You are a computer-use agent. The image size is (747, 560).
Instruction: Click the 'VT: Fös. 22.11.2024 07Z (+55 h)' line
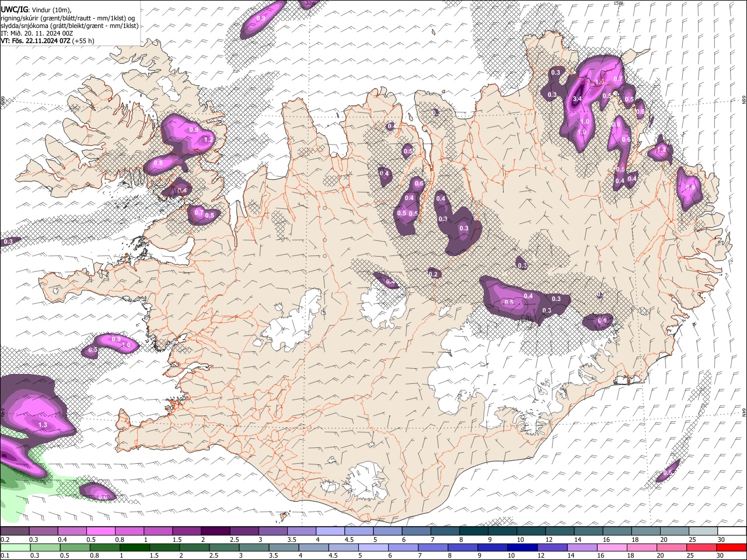pyautogui.click(x=47, y=41)
